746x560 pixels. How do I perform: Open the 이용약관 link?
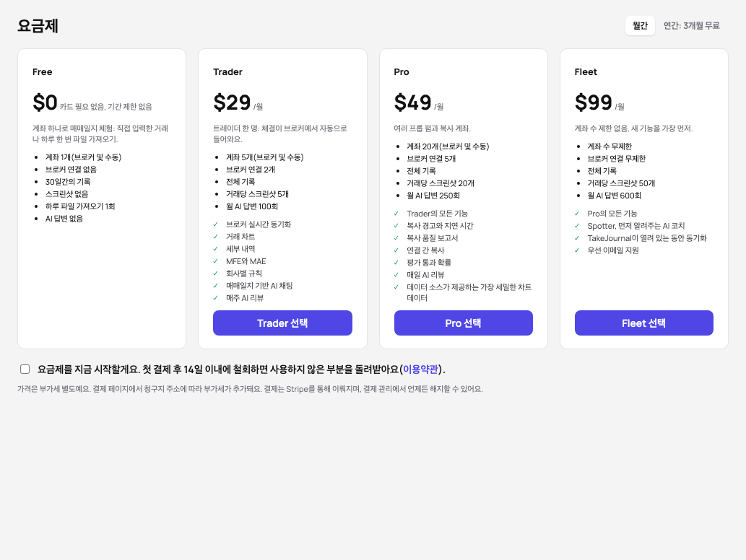click(x=420, y=369)
